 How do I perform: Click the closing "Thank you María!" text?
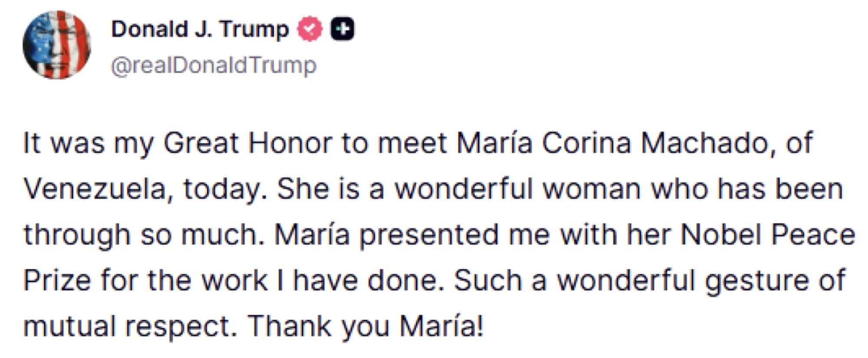click(x=365, y=326)
